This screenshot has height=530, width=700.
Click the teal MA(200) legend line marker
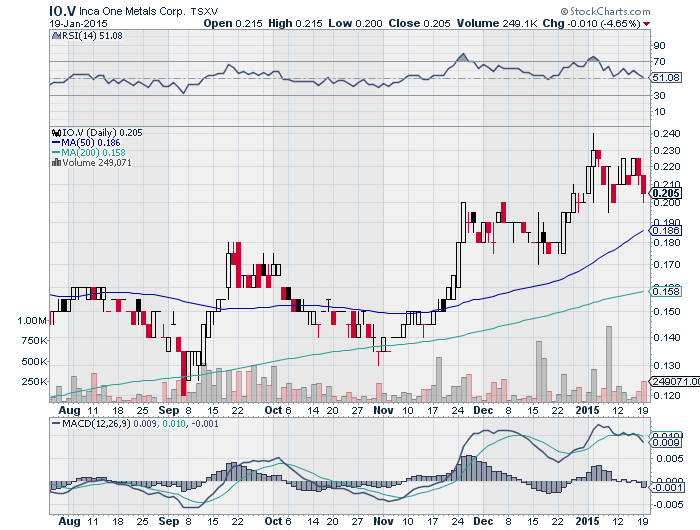[56, 153]
